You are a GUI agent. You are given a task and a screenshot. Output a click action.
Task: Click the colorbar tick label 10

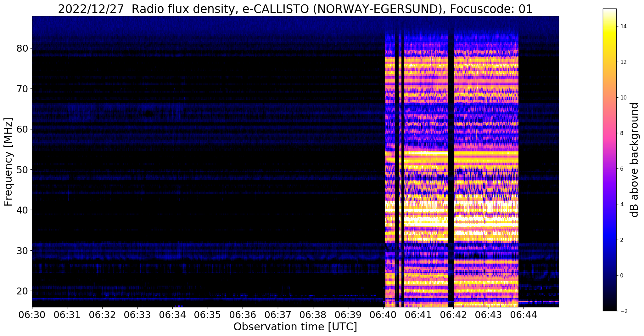pyautogui.click(x=623, y=98)
